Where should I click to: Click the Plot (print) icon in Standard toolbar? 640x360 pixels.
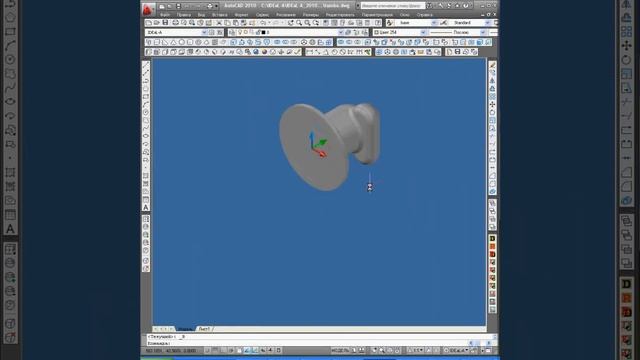tap(176, 23)
